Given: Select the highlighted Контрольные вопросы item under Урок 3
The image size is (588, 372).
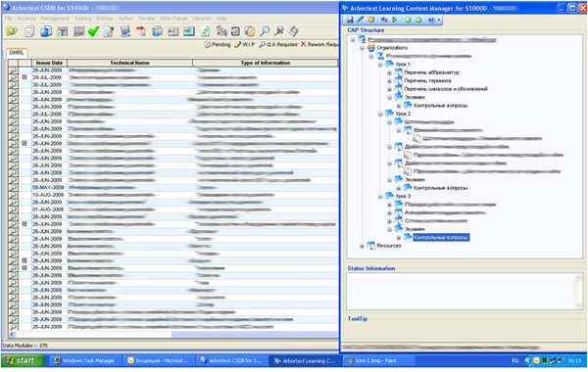Looking at the screenshot, I should point(441,238).
